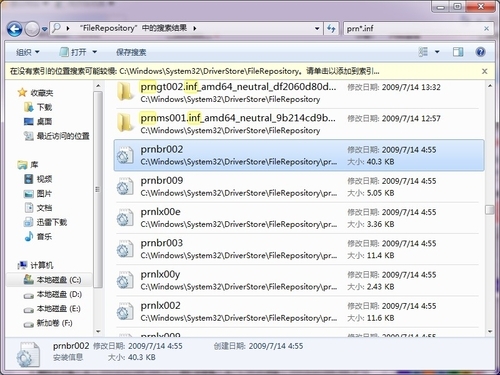Toggle the preview pane icon

tap(458, 52)
